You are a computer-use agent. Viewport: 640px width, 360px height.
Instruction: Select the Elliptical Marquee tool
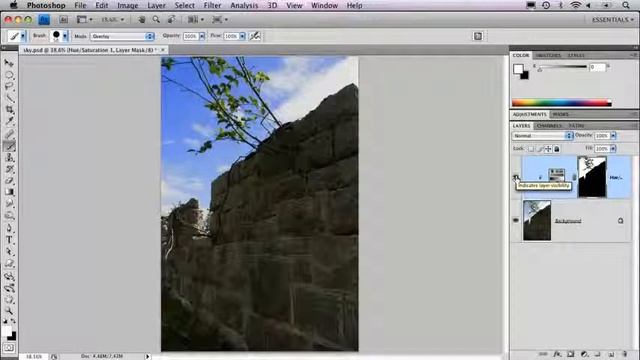pyautogui.click(x=9, y=75)
